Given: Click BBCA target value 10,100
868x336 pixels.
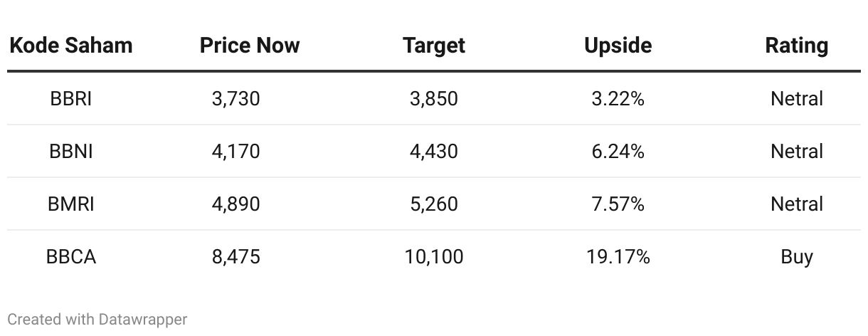Looking at the screenshot, I should pos(433,256).
